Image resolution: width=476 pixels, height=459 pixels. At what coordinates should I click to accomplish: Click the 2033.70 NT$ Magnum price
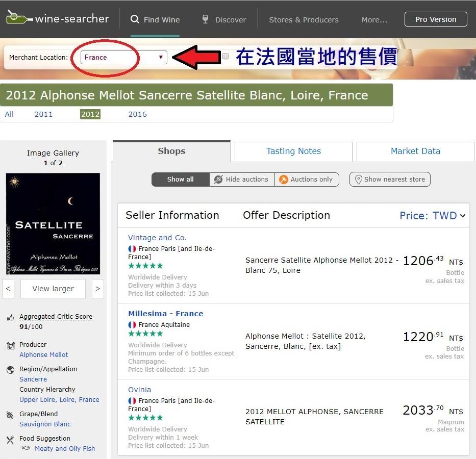pos(433,411)
